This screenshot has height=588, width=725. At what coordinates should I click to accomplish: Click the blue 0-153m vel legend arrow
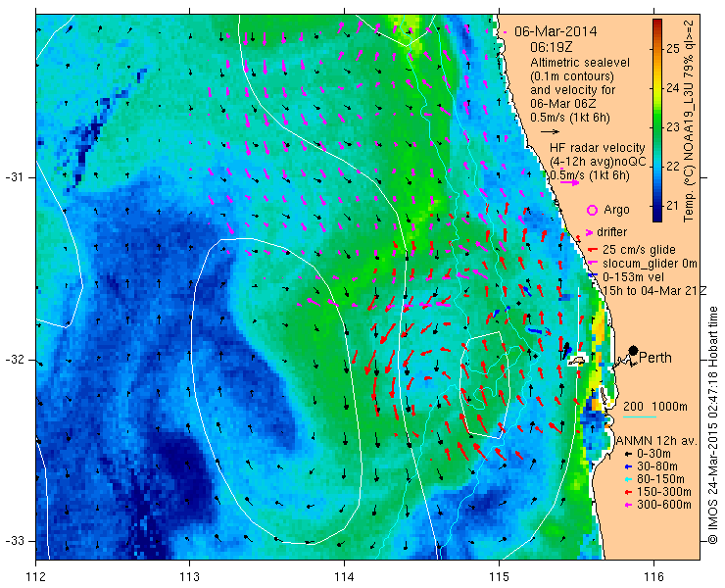coord(592,275)
